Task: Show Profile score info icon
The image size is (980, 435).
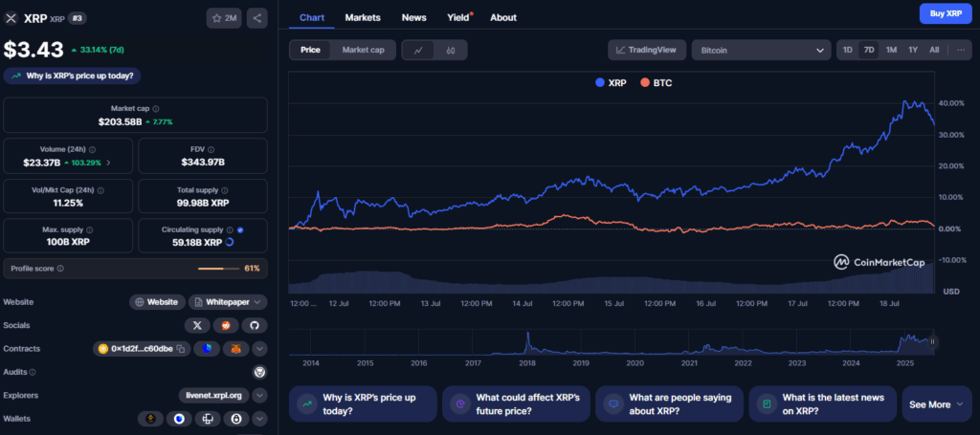Action: (x=60, y=269)
